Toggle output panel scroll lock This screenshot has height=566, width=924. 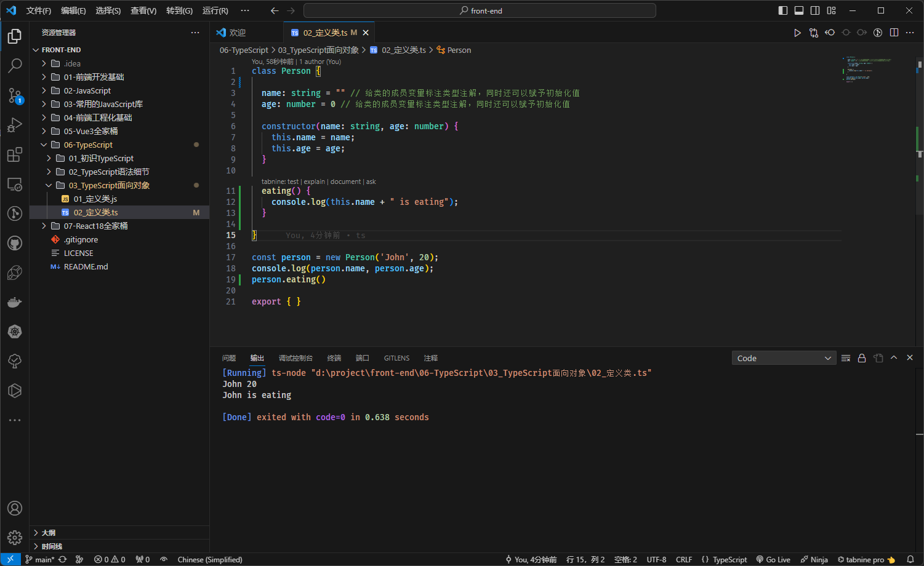point(862,358)
